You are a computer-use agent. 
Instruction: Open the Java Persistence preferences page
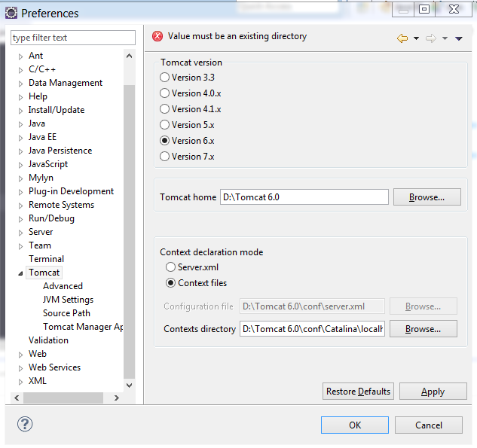click(60, 151)
